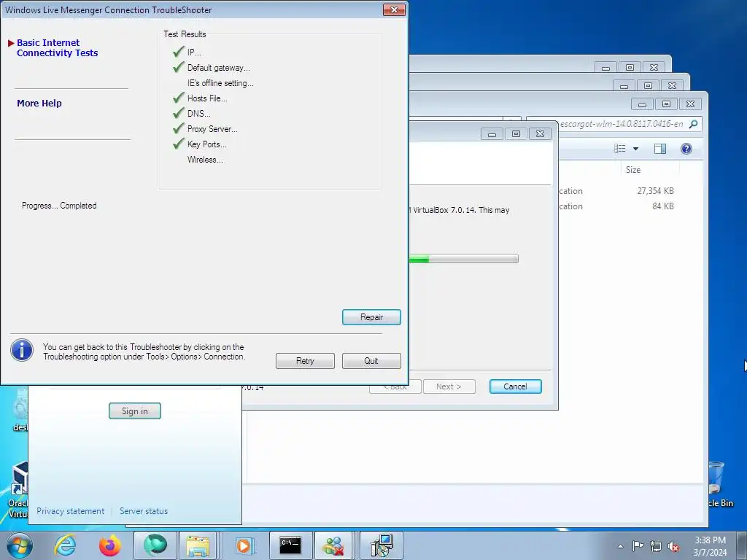Viewport: 747px width, 560px height.
Task: Select the IE's offline setting test result
Action: pos(220,83)
